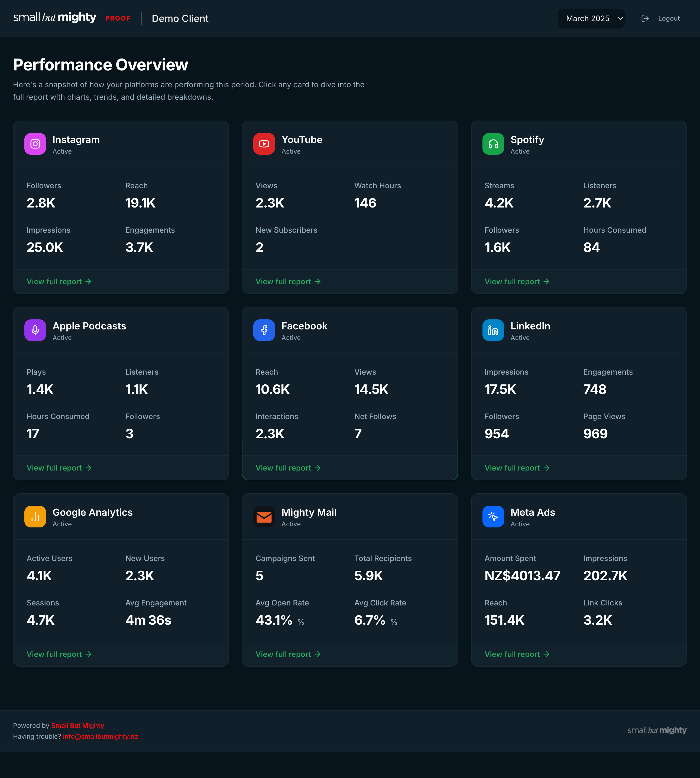The image size is (700, 778).
Task: Click LinkedIn Page Views value 969
Action: pyautogui.click(x=595, y=434)
